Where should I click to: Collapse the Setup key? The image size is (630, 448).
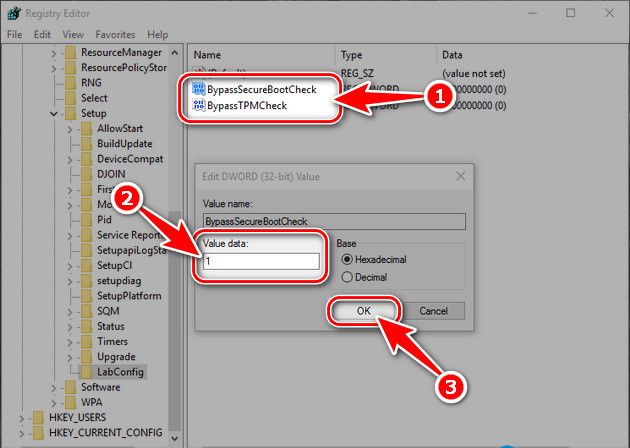[x=53, y=114]
